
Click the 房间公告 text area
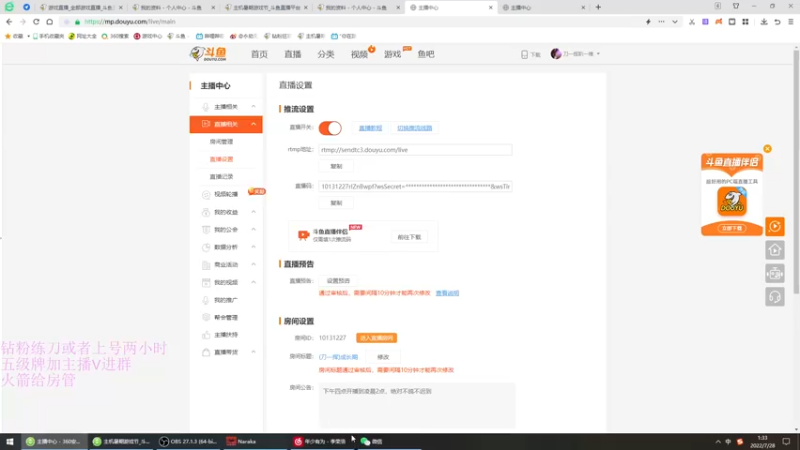(417, 405)
